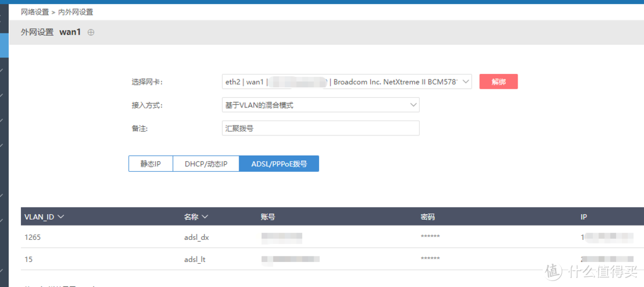
Task: Click the plus icon beside wan1
Action: coord(91,33)
